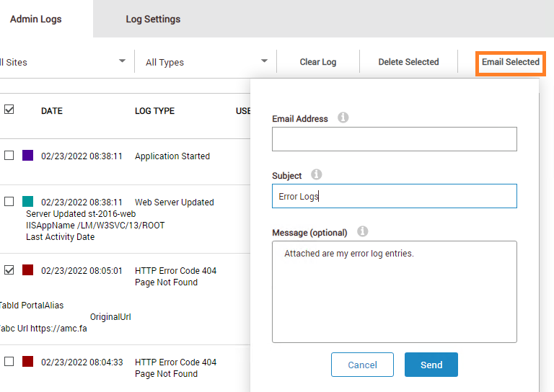This screenshot has height=392, width=554.
Task: Click the purple Application Started color marker
Action: coord(27,155)
